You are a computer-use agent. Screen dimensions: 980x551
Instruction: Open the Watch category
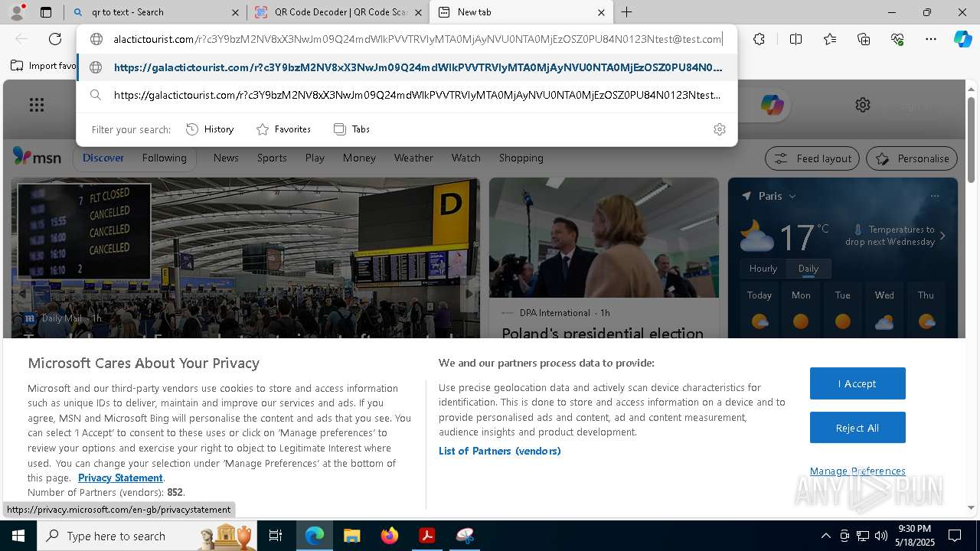click(466, 158)
